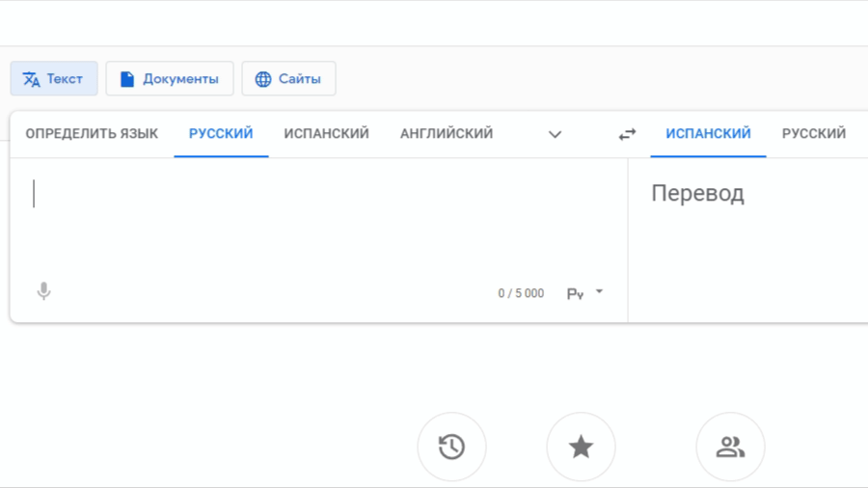Switch to Документы translation mode
The width and height of the screenshot is (868, 488).
[x=170, y=78]
